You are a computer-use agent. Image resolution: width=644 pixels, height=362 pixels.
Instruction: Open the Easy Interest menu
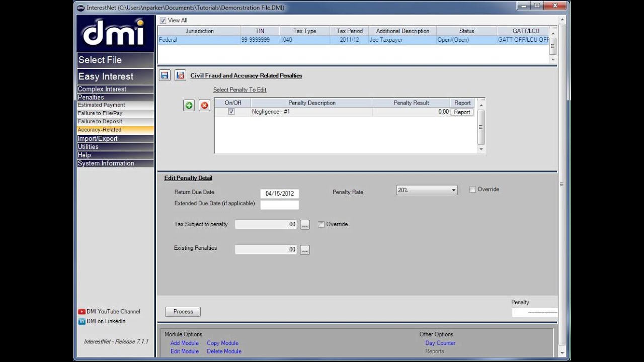(115, 76)
